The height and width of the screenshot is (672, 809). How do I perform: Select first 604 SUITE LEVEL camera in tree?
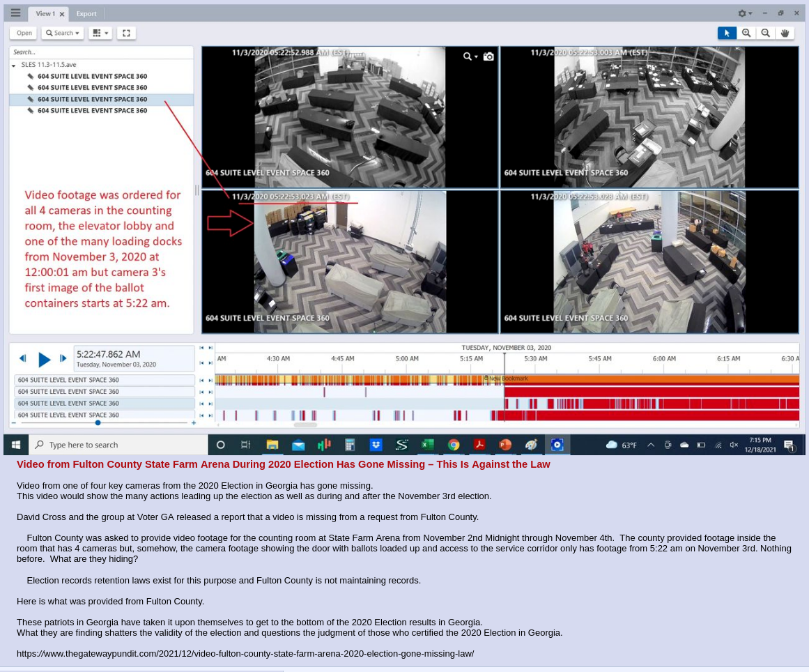pos(92,76)
